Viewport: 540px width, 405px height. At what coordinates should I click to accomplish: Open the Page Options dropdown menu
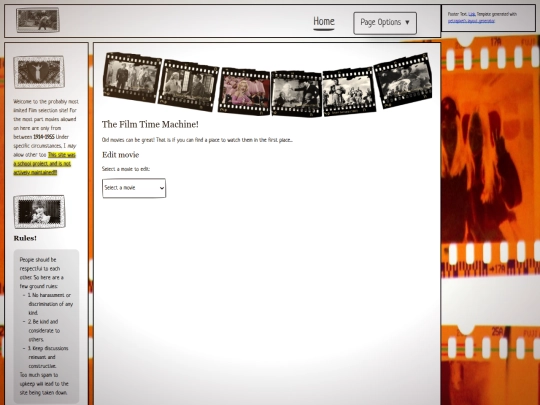pyautogui.click(x=385, y=23)
